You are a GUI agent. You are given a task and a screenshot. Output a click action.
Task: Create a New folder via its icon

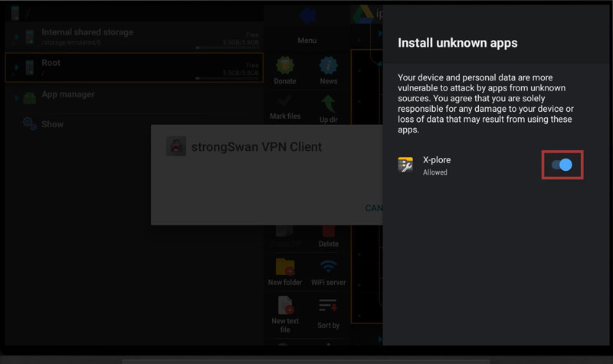point(285,267)
